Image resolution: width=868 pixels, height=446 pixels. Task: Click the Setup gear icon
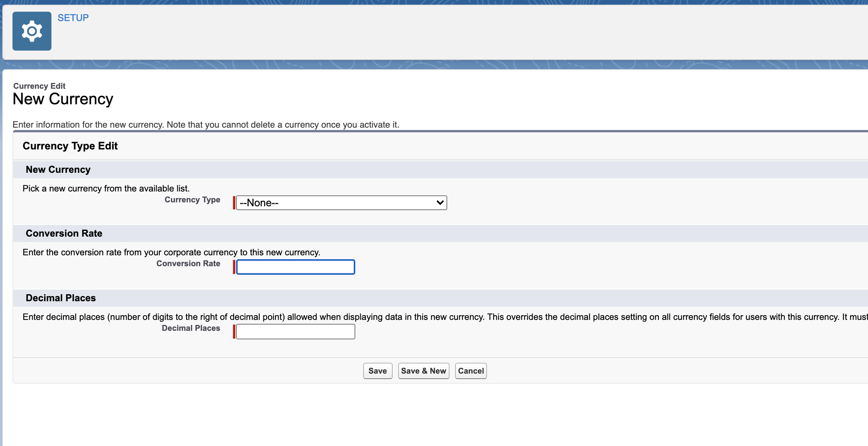(x=32, y=31)
